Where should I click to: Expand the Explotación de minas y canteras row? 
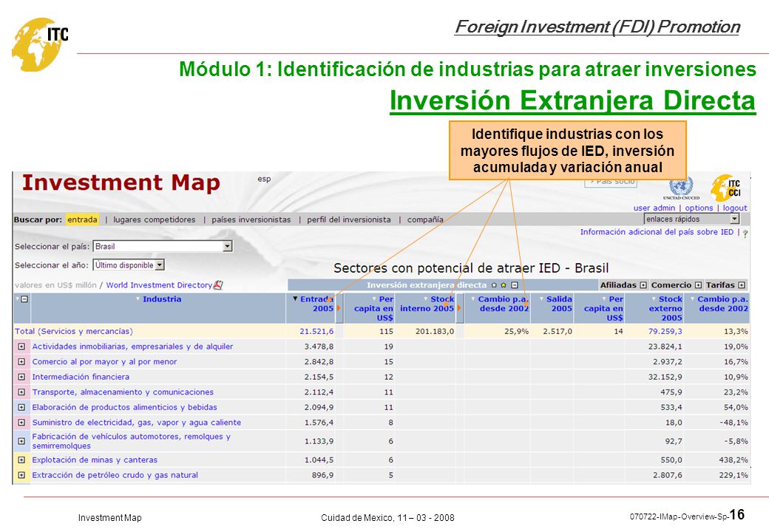21,460
